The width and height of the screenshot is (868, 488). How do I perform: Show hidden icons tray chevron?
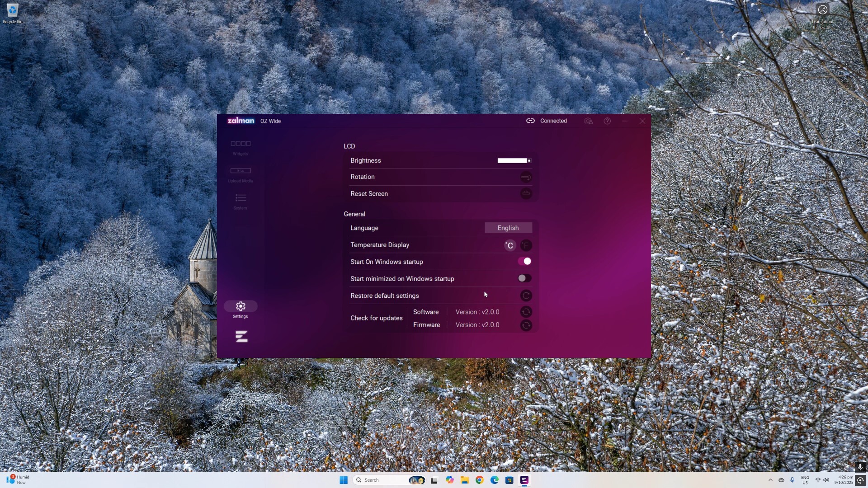(x=770, y=480)
